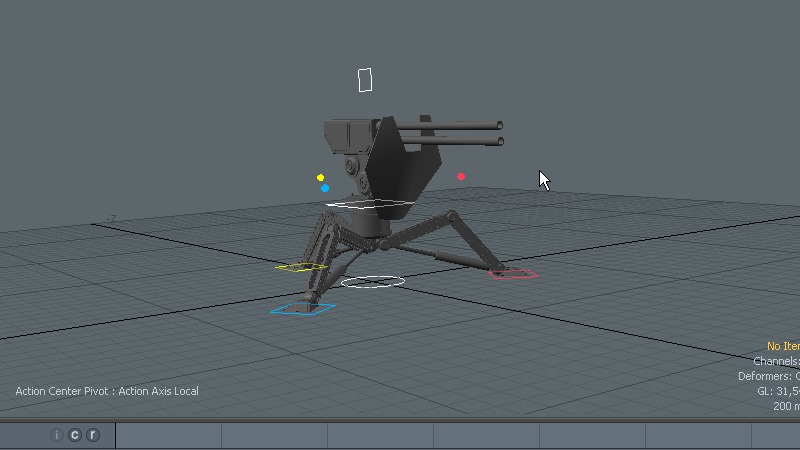Click the 'No Item' status text
This screenshot has height=450, width=800.
point(783,346)
